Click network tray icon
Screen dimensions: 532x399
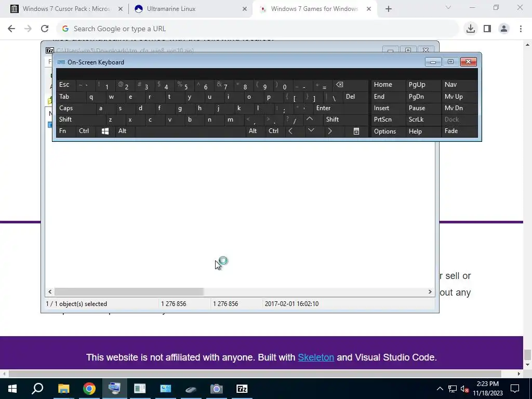pyautogui.click(x=453, y=389)
